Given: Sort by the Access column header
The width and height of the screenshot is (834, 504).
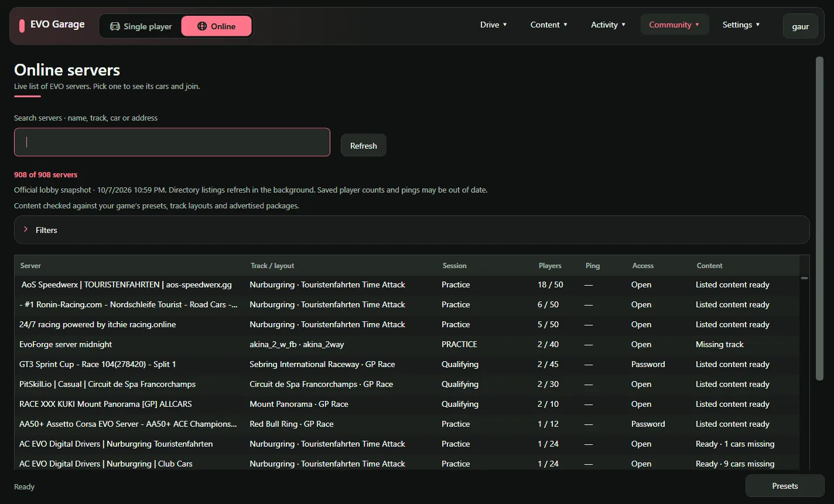Looking at the screenshot, I should (643, 266).
